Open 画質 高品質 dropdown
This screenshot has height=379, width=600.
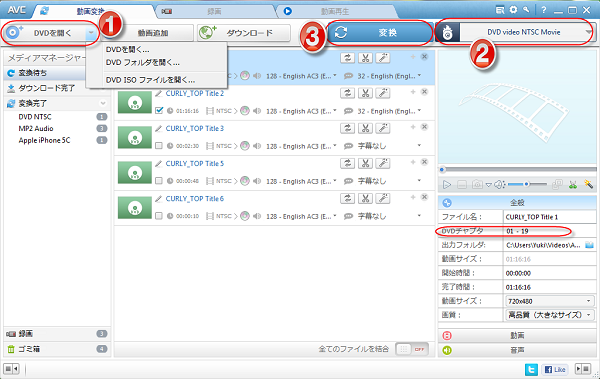coord(550,315)
